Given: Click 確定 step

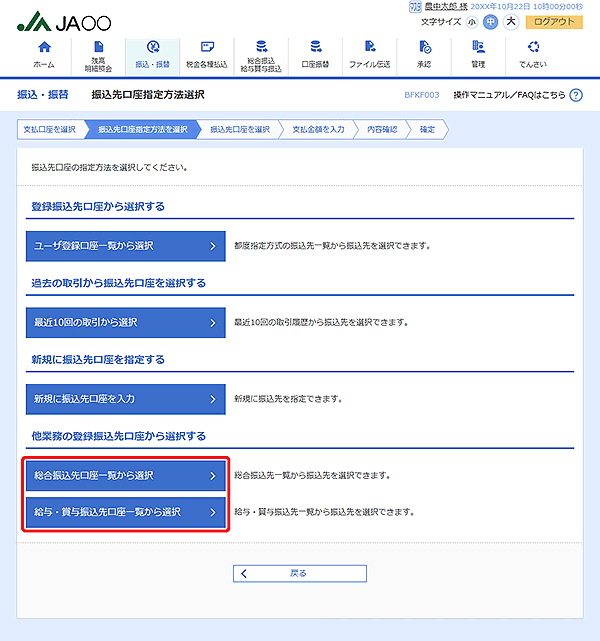Looking at the screenshot, I should pos(427,130).
